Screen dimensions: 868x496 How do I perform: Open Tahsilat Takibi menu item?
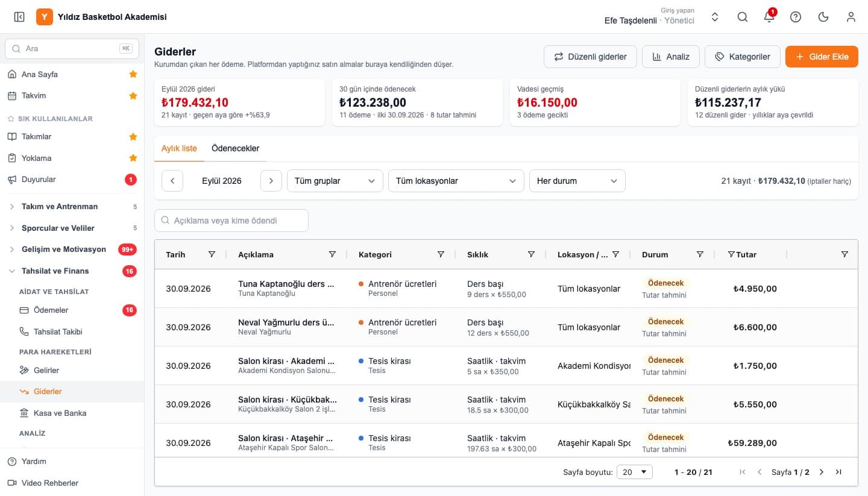72,331
